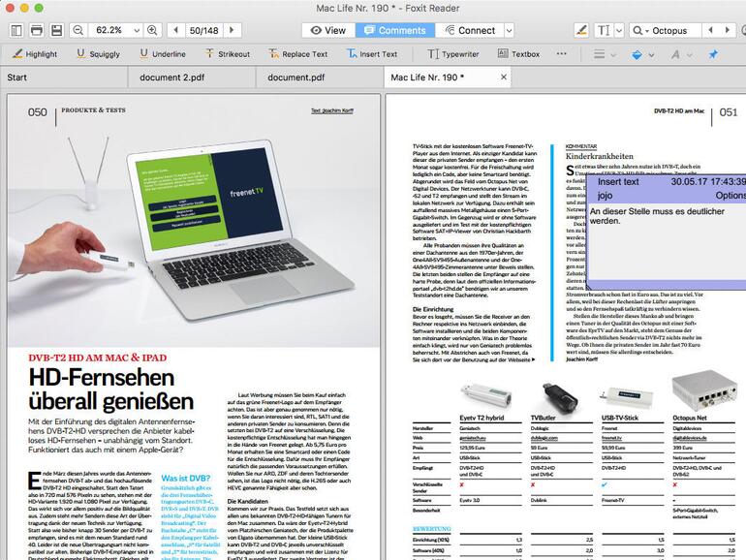Click the Eyetv T2 hybrid product image

[485, 396]
